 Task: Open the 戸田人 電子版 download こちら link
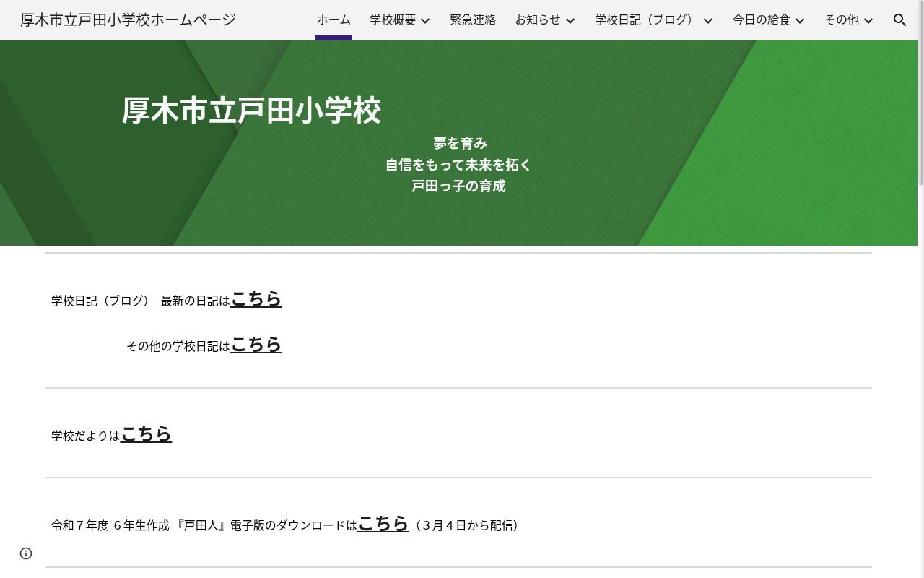pos(383,523)
